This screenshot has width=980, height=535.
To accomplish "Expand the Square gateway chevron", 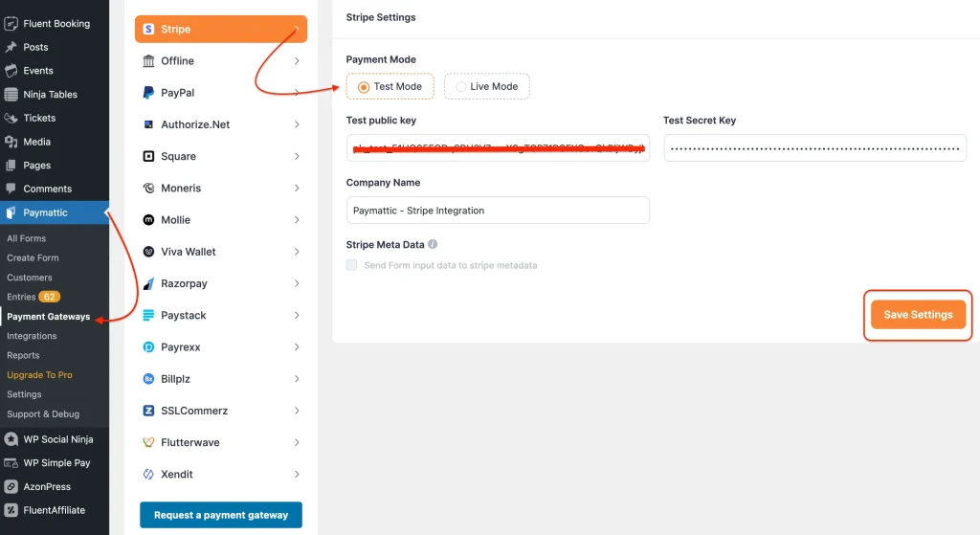I will tap(297, 156).
